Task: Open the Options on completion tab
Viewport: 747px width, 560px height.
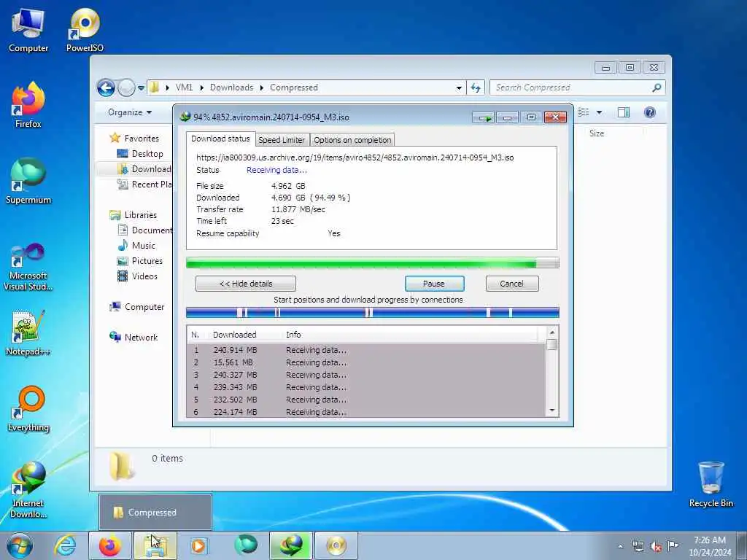Action: pyautogui.click(x=352, y=140)
